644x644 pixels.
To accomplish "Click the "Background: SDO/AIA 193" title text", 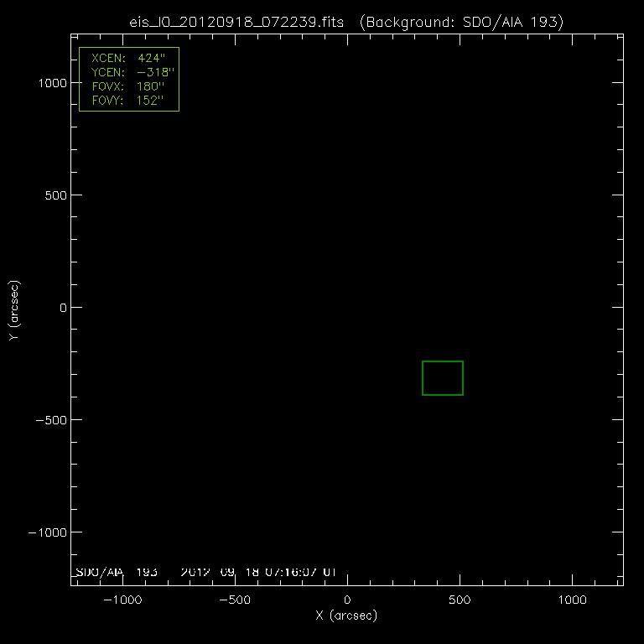I will 460,22.
